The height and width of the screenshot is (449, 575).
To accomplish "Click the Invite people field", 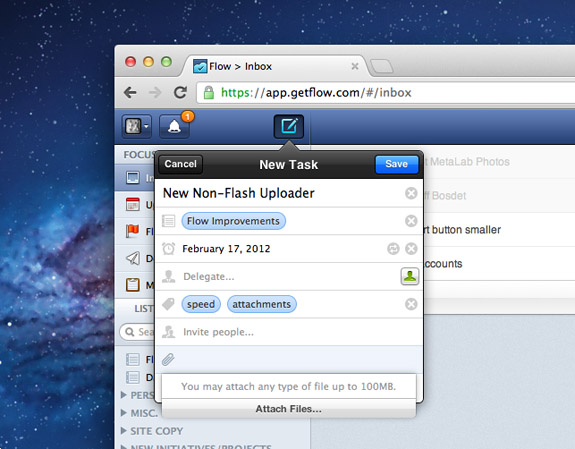I will (x=289, y=332).
